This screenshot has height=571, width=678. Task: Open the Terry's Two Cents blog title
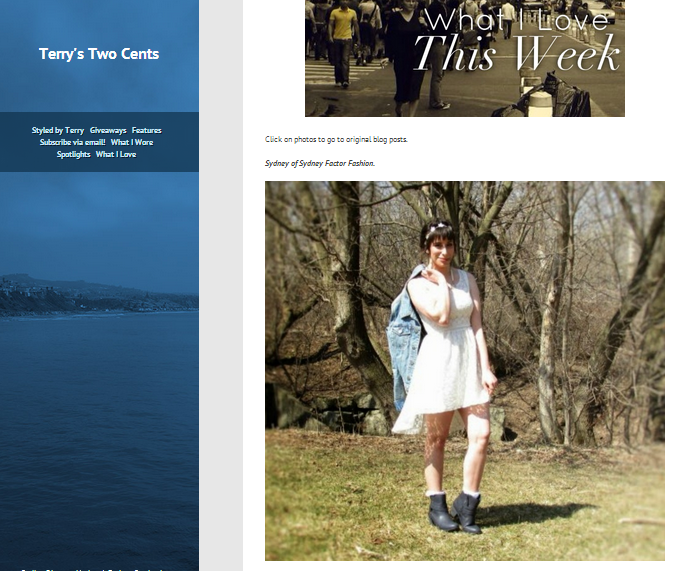(99, 54)
